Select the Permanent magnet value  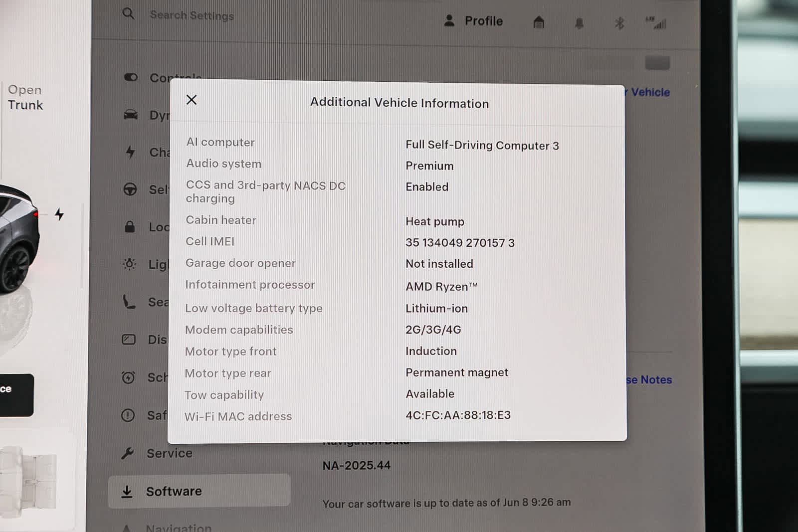pyautogui.click(x=456, y=373)
